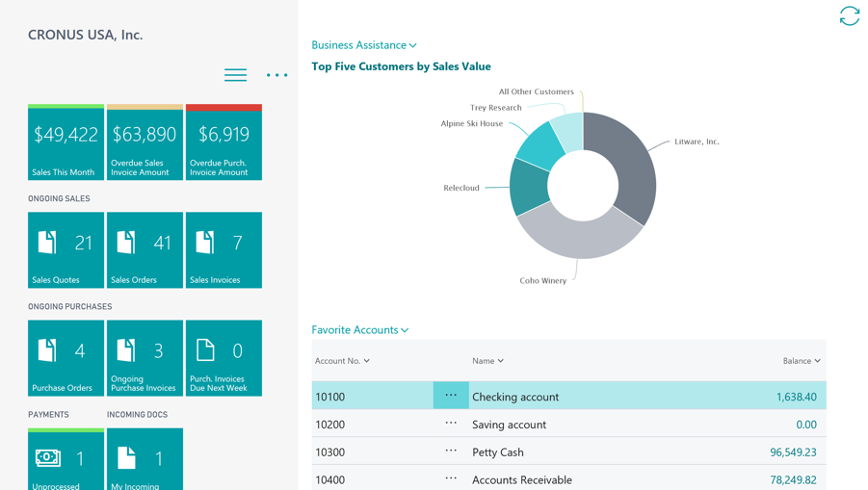Open the Account No. column dropdown
The image size is (868, 490).
coord(342,361)
